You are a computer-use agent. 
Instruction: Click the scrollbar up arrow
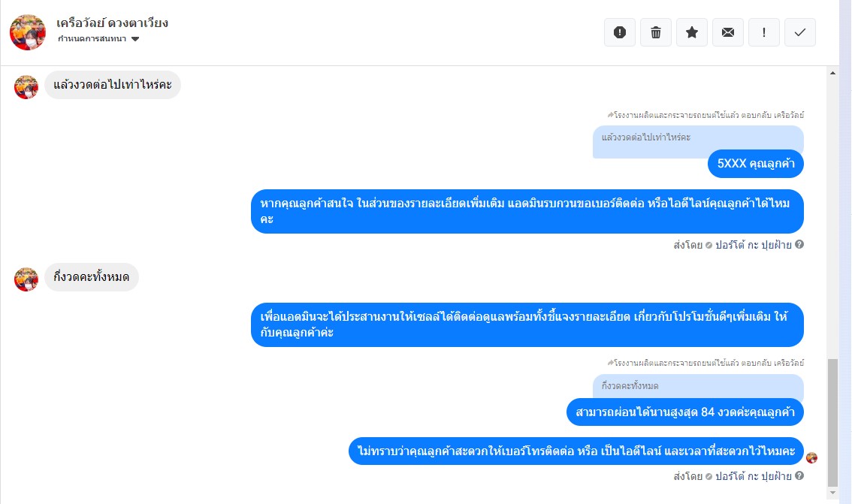(832, 73)
